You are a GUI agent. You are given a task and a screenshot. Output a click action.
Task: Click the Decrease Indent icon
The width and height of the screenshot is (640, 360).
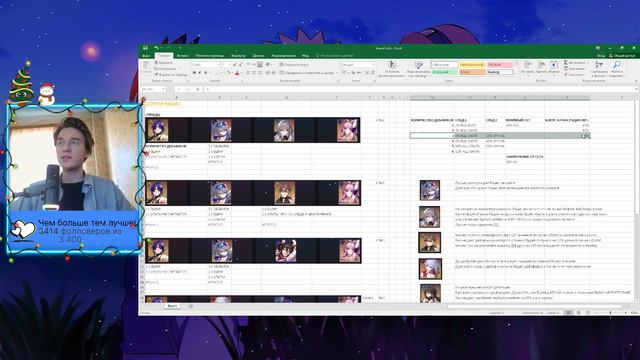(x=268, y=73)
